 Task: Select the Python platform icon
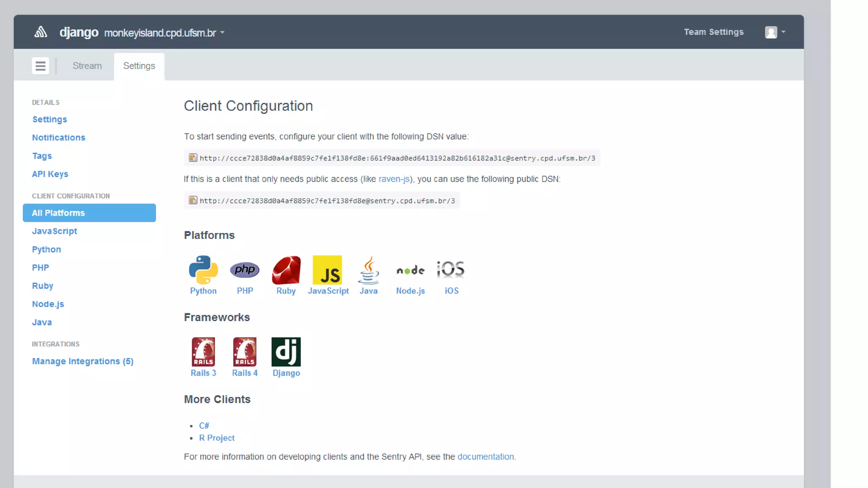203,270
